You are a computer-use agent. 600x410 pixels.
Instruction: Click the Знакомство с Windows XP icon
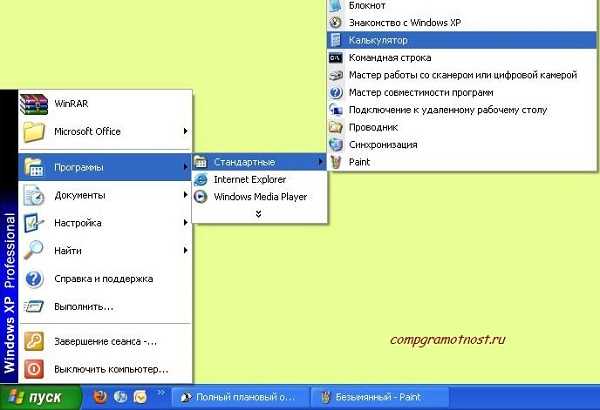tap(335, 23)
